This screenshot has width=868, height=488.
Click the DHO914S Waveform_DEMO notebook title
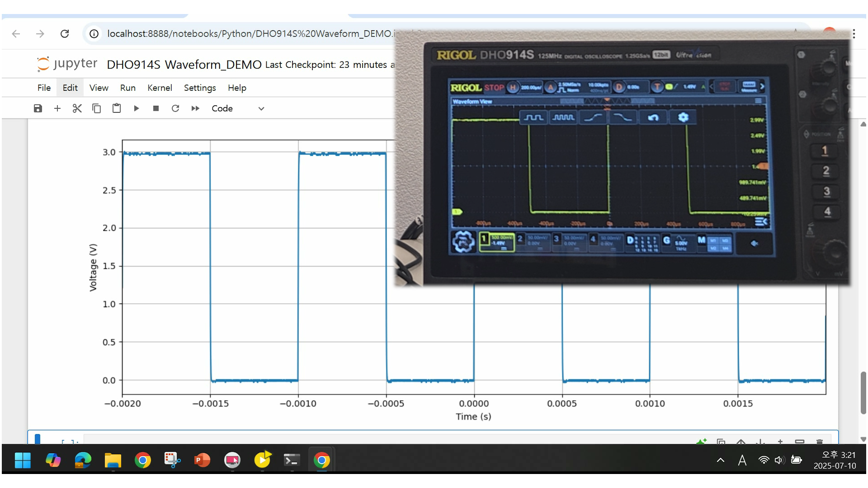184,65
